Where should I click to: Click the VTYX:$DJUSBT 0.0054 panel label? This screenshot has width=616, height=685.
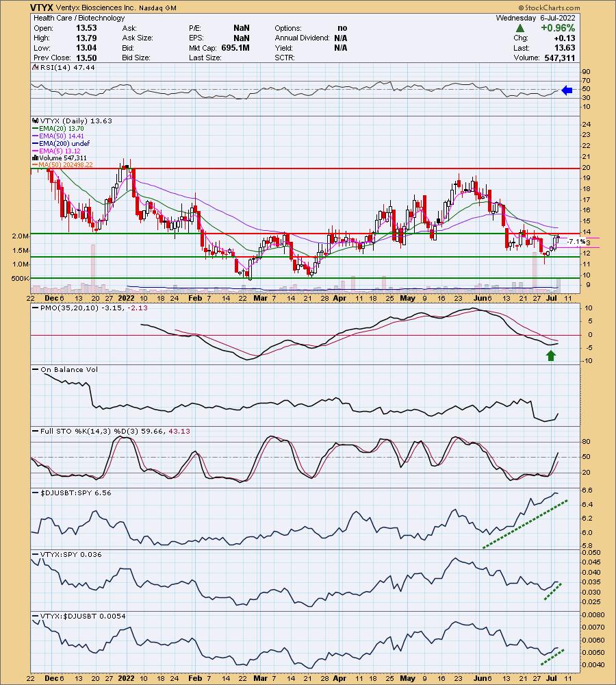(x=83, y=616)
